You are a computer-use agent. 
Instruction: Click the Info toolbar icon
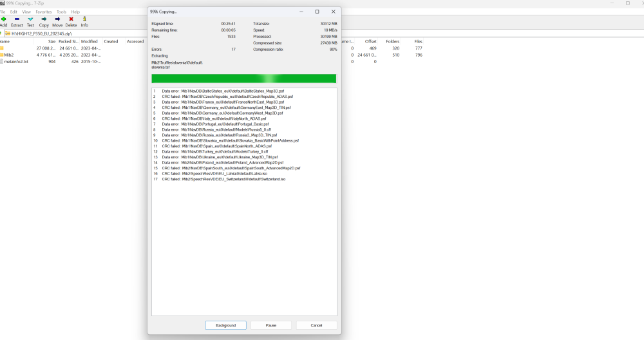coord(84,19)
